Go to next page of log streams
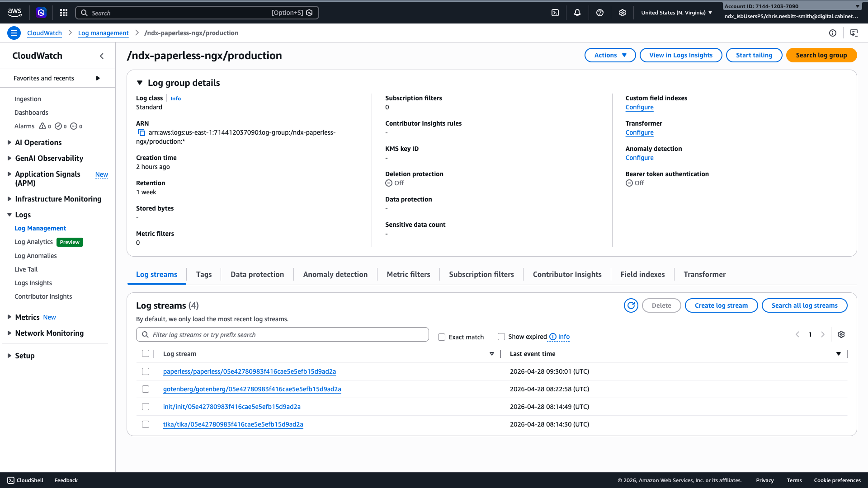Image resolution: width=868 pixels, height=488 pixels. (x=823, y=334)
